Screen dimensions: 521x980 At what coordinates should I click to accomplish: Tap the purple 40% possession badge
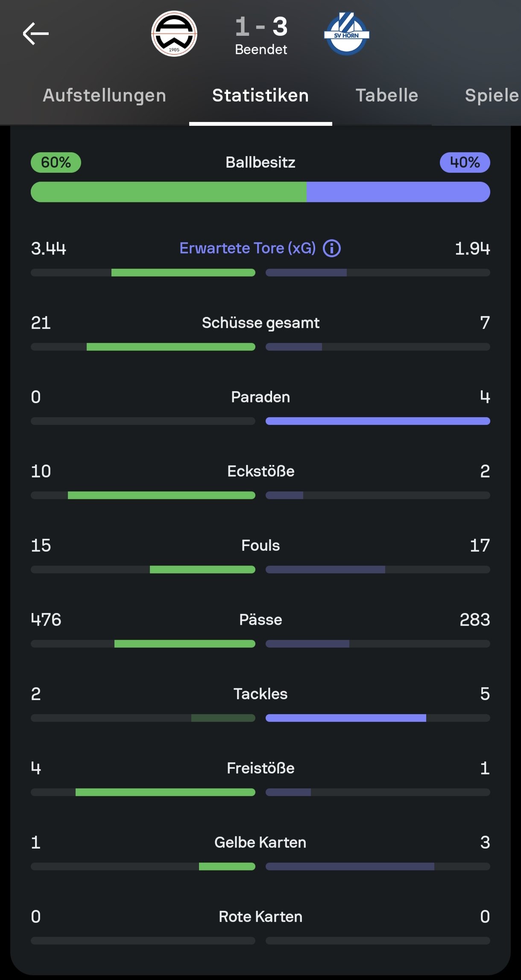point(465,163)
